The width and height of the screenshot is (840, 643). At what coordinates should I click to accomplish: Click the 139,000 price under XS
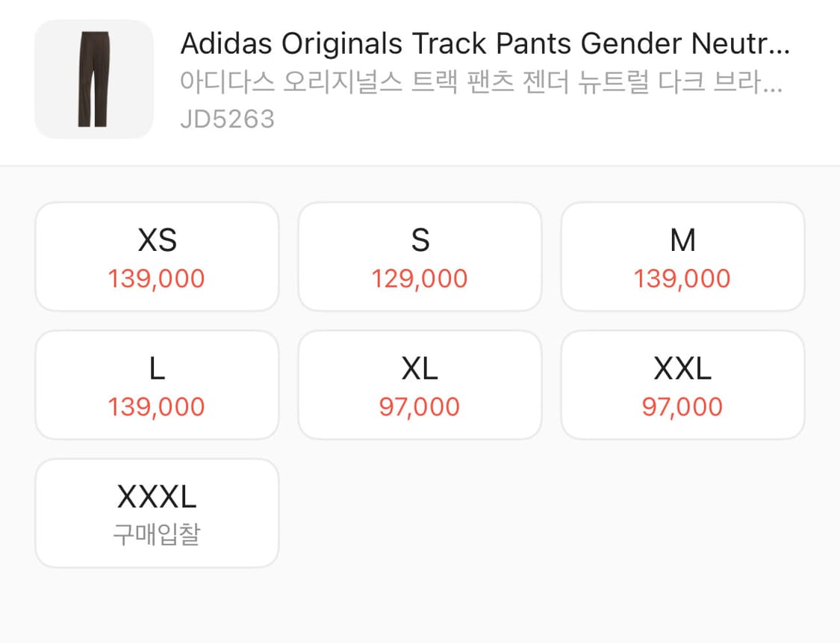(157, 278)
